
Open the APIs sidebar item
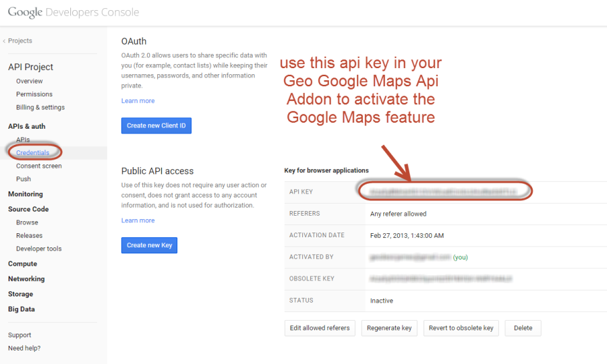pos(23,140)
